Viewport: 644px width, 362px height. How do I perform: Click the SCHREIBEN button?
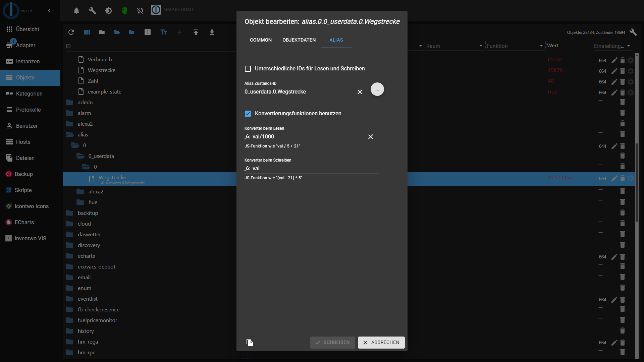(332, 343)
